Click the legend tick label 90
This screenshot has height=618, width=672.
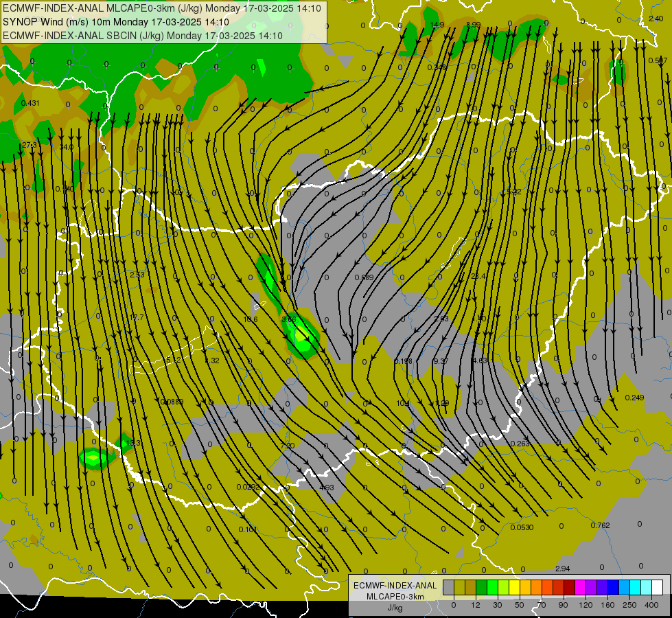(564, 605)
